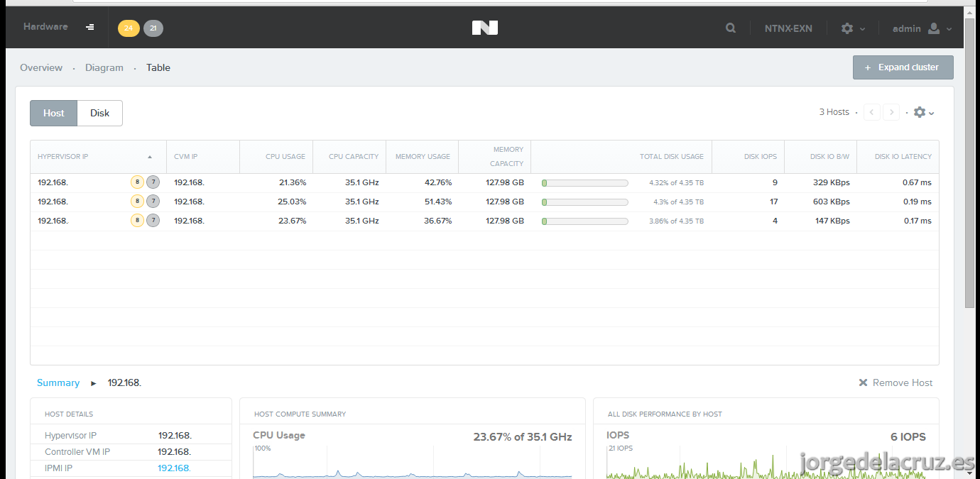Click the Summary breadcrumb link
980x479 pixels.
pos(58,382)
